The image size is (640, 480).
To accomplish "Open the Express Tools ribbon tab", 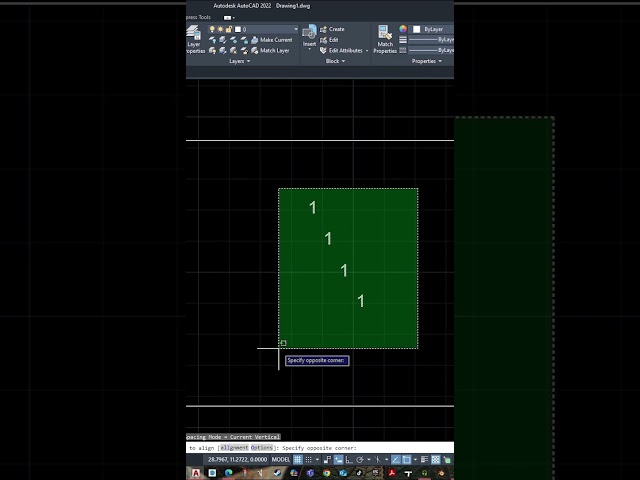I will click(x=198, y=17).
